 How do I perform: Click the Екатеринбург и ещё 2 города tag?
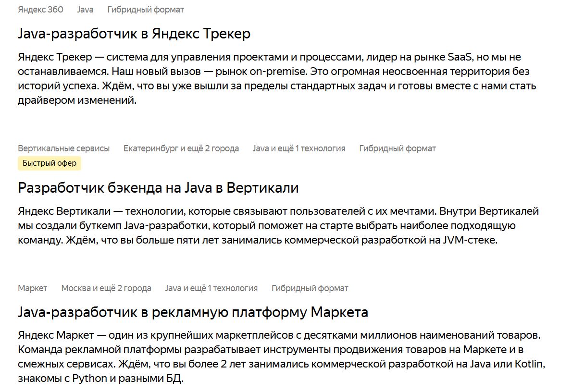click(x=181, y=148)
